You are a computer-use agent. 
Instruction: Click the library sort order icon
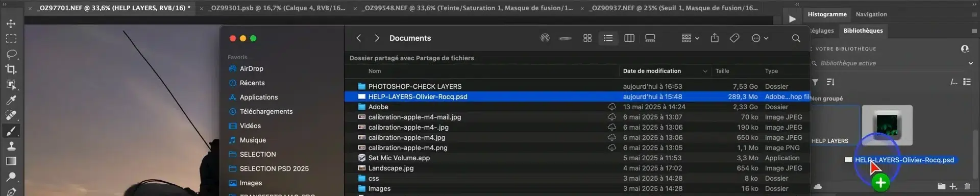tap(830, 82)
